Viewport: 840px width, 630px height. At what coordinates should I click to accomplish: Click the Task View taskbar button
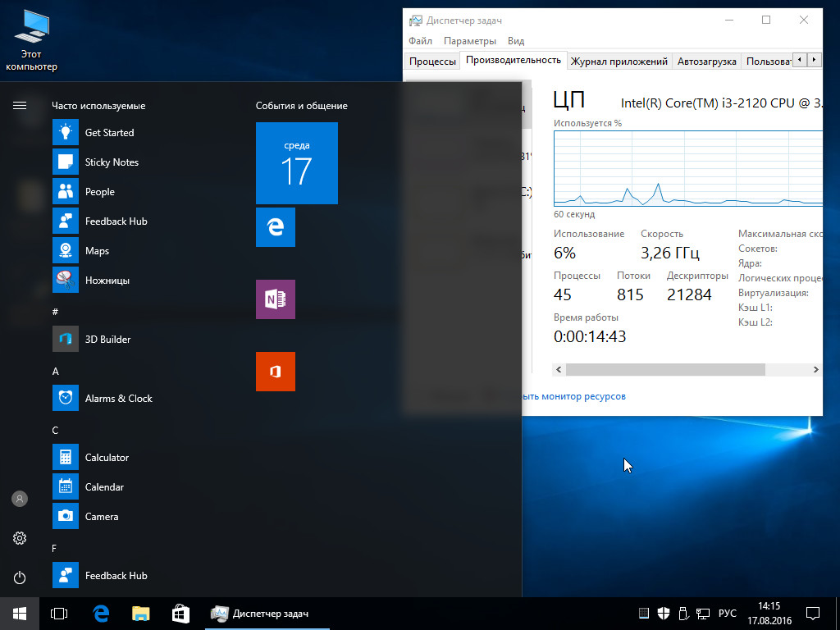click(x=59, y=613)
